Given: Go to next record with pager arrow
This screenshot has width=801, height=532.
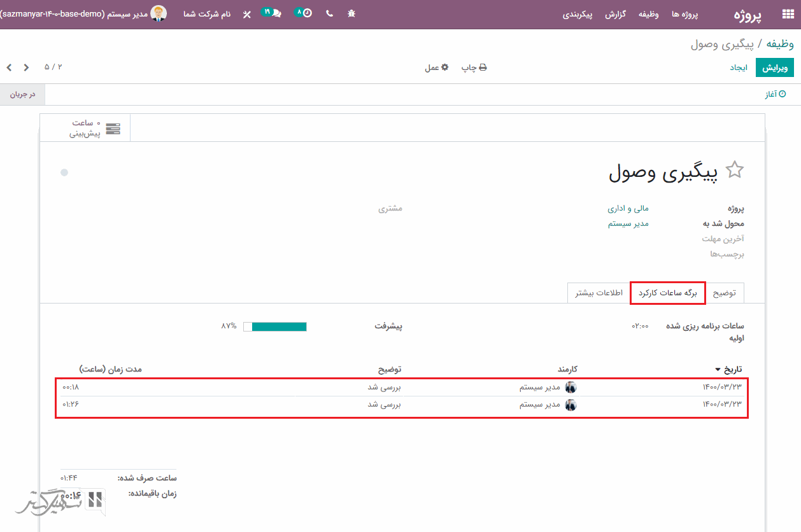Looking at the screenshot, I should coord(26,67).
